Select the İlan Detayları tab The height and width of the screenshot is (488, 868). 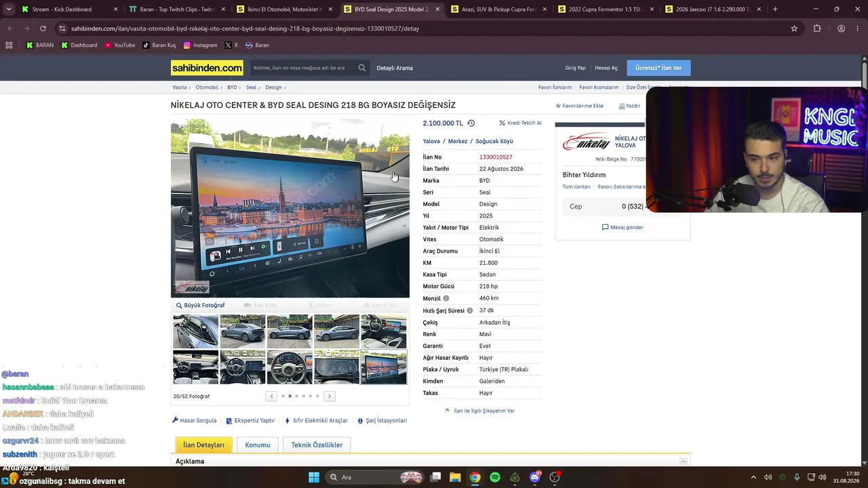click(203, 445)
